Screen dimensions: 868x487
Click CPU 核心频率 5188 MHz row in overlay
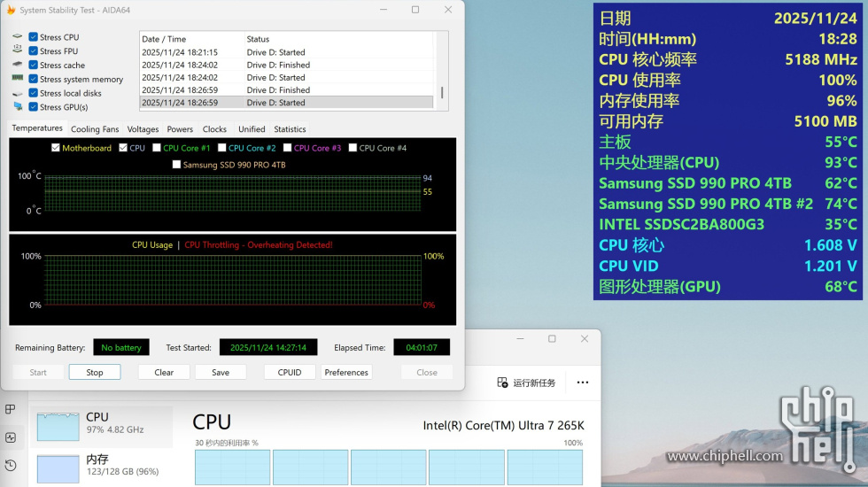point(728,59)
